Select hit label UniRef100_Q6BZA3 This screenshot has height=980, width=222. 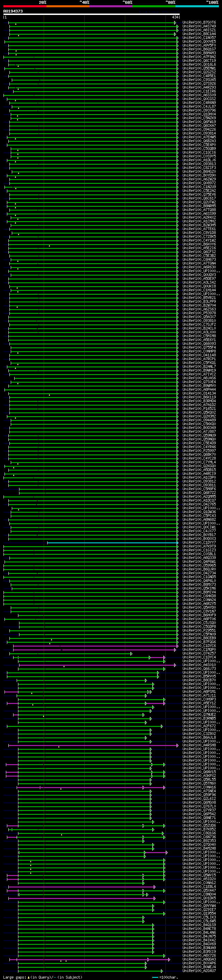pos(199,141)
